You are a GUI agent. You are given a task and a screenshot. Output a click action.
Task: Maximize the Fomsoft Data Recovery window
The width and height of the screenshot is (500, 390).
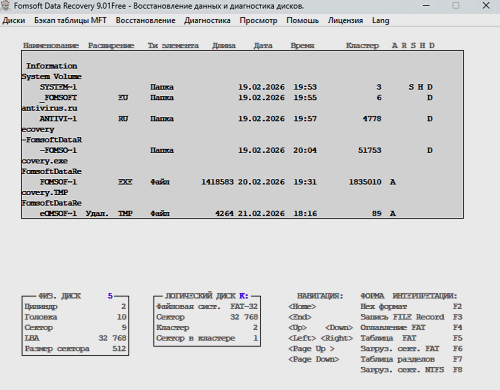tap(456, 6)
